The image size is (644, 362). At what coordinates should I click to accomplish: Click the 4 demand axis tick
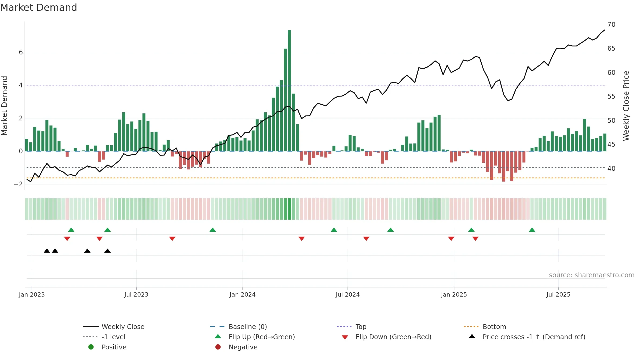21,85
